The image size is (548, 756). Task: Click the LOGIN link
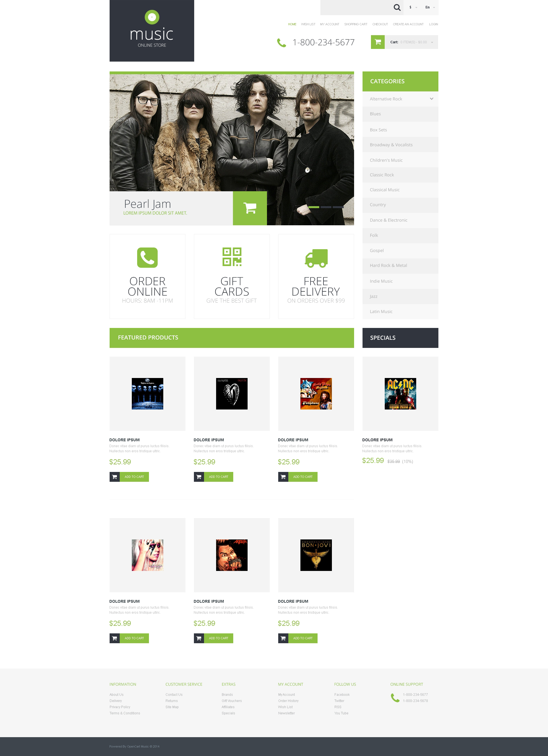[x=434, y=24]
